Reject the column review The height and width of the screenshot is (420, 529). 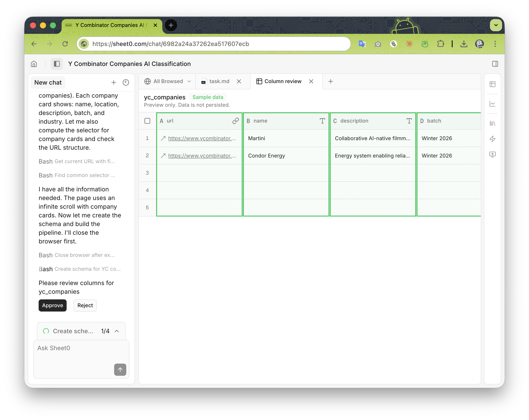(85, 305)
